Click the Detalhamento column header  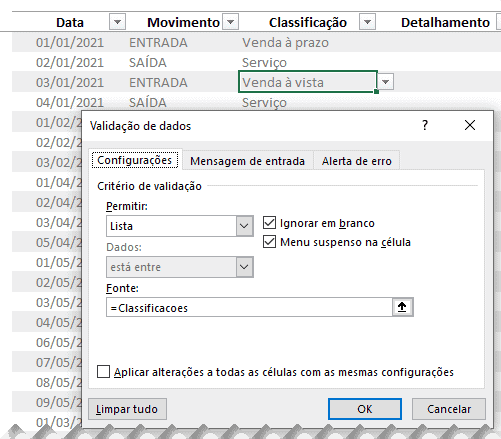pos(445,22)
